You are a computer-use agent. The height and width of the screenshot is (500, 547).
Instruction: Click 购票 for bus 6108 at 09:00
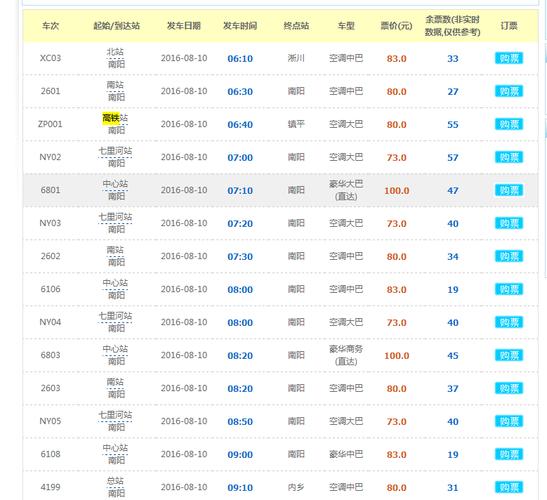tap(509, 454)
